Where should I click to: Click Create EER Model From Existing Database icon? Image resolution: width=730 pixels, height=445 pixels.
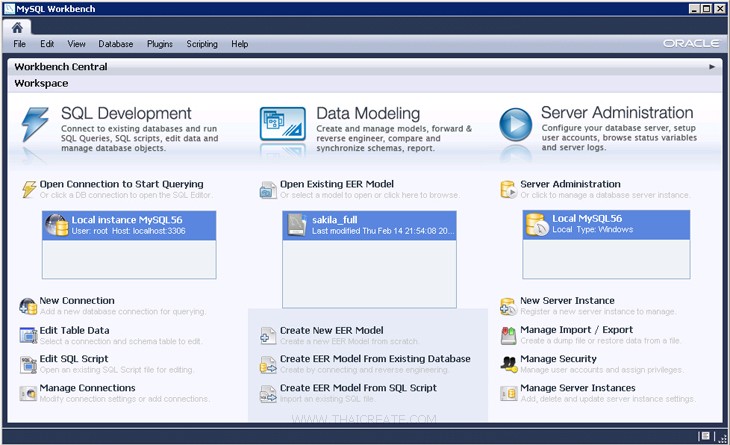click(268, 365)
